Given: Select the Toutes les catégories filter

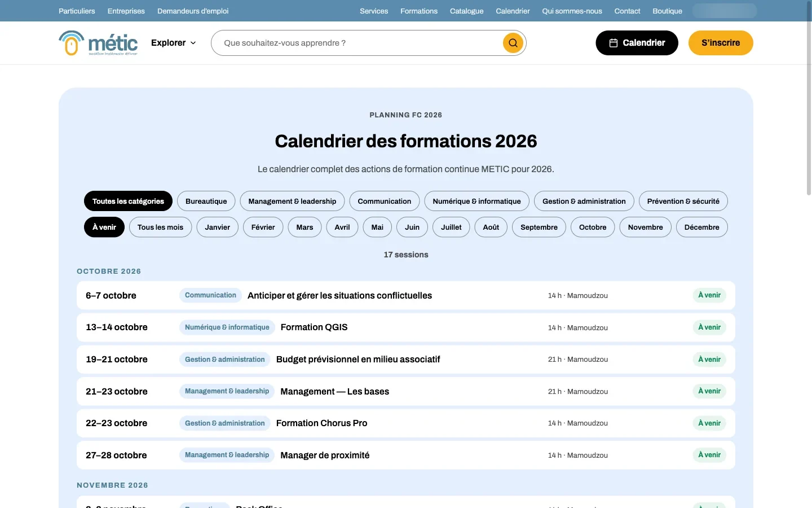Looking at the screenshot, I should coord(128,201).
